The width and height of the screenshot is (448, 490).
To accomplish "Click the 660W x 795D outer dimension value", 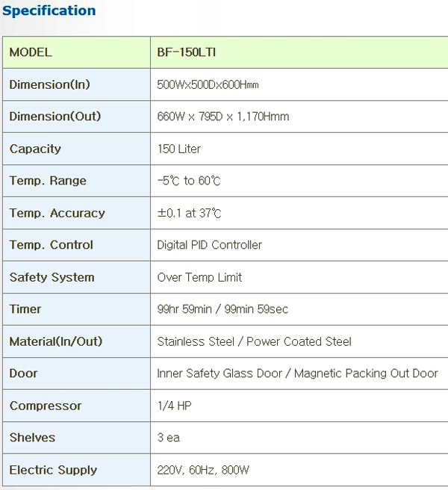I will pos(223,117).
